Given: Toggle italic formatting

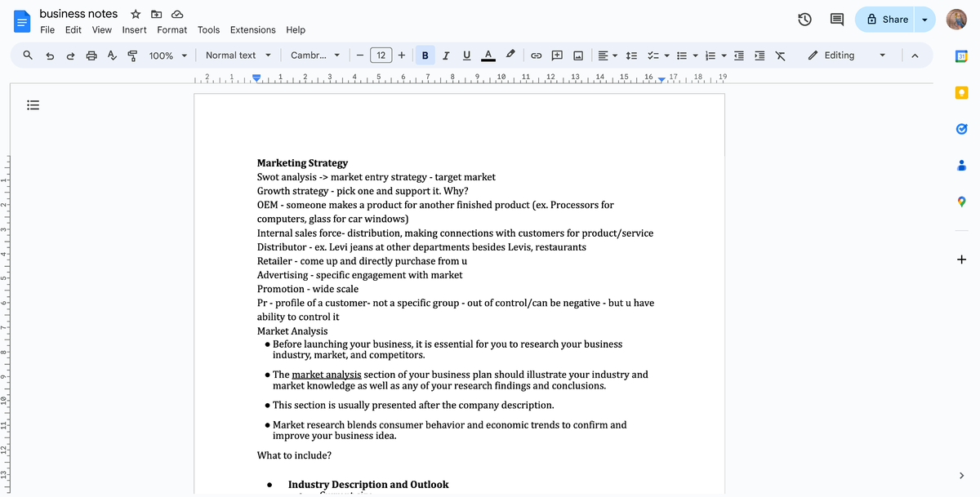Looking at the screenshot, I should 445,55.
